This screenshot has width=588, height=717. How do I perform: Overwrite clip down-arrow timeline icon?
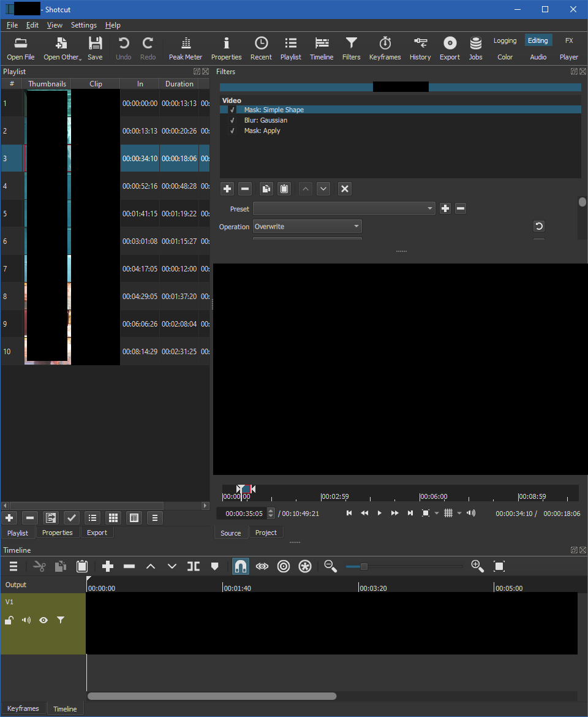pos(171,567)
